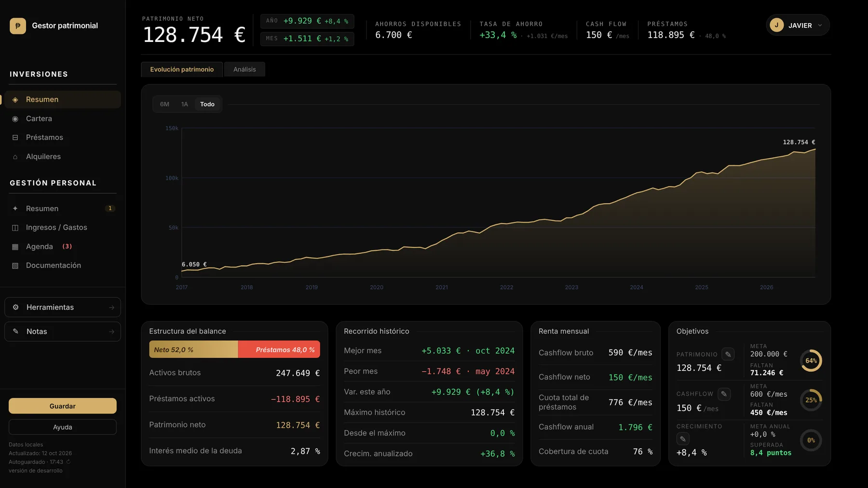Open the Ayuda button

pyautogui.click(x=63, y=427)
